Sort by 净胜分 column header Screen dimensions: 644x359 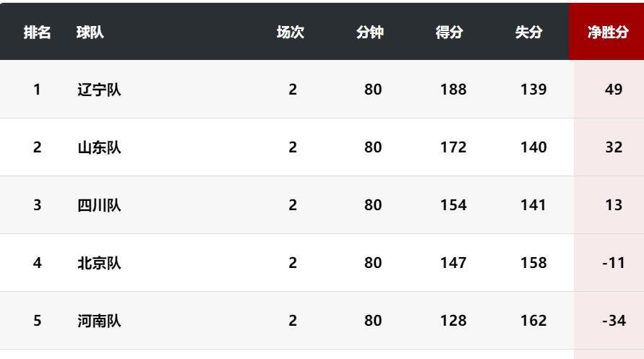[x=608, y=32]
